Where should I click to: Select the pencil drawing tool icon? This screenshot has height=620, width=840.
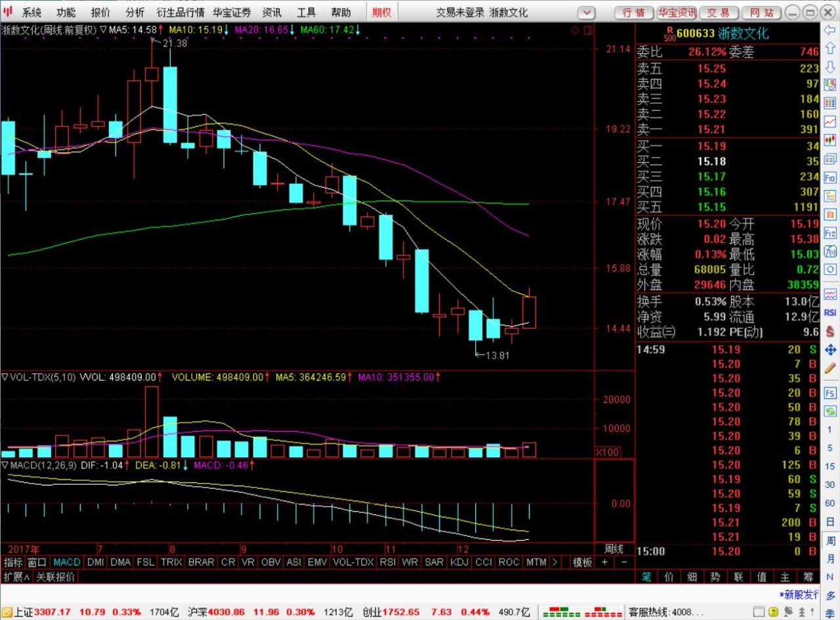(x=830, y=367)
